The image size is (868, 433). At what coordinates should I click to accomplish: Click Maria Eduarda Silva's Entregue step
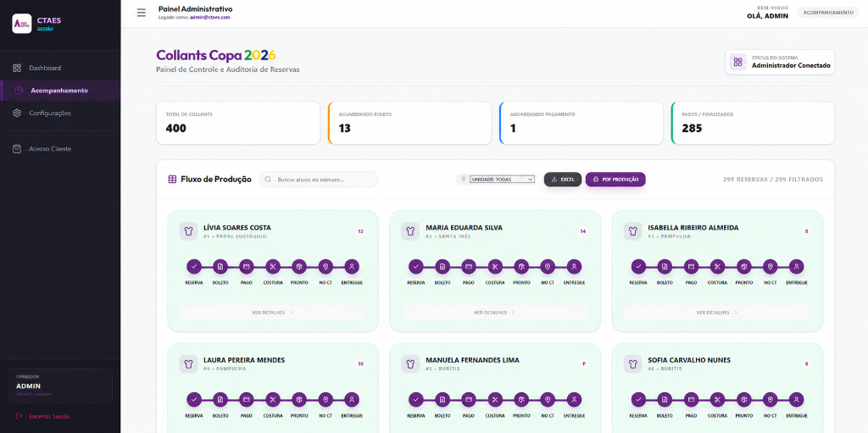click(574, 267)
